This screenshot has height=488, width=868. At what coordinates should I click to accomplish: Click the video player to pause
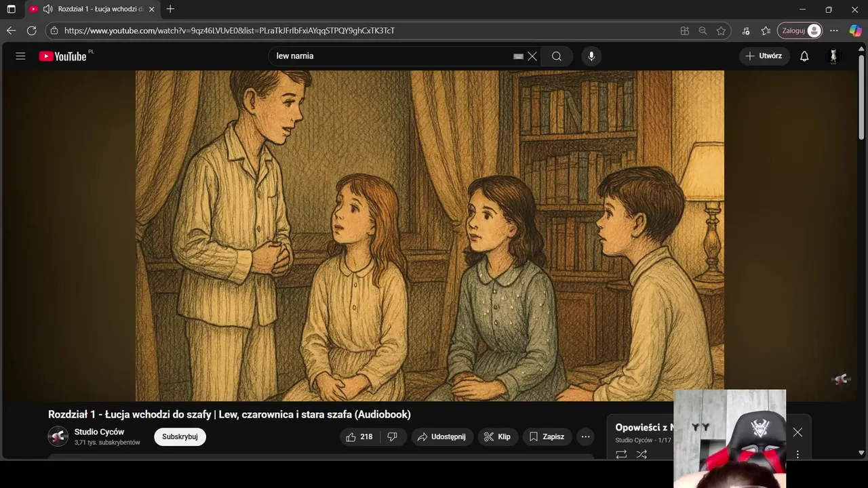pyautogui.click(x=430, y=236)
